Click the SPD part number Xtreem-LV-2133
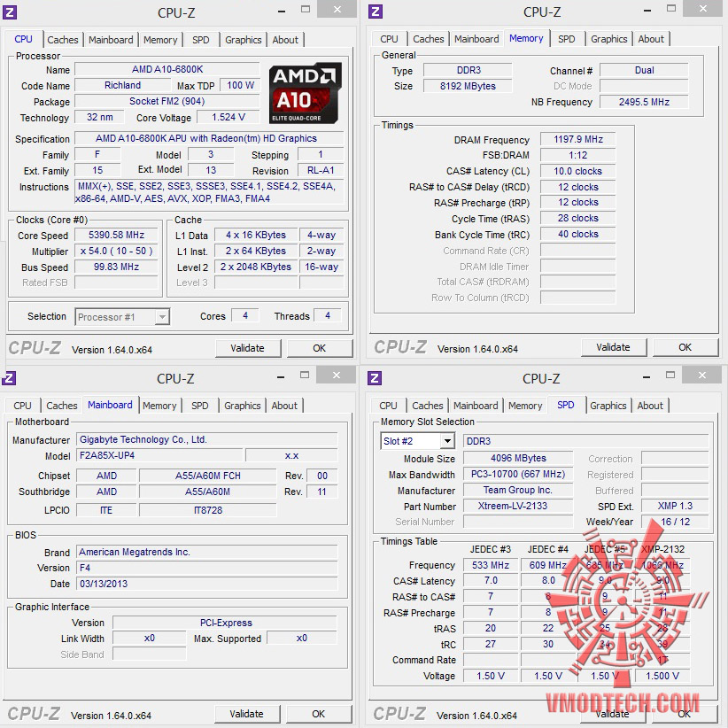The height and width of the screenshot is (728, 728). (518, 506)
